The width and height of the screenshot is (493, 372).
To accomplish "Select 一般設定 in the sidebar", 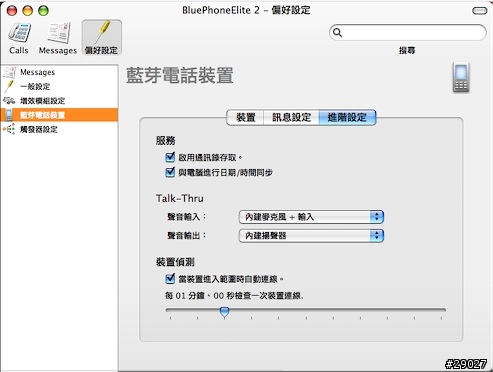I will 59,86.
